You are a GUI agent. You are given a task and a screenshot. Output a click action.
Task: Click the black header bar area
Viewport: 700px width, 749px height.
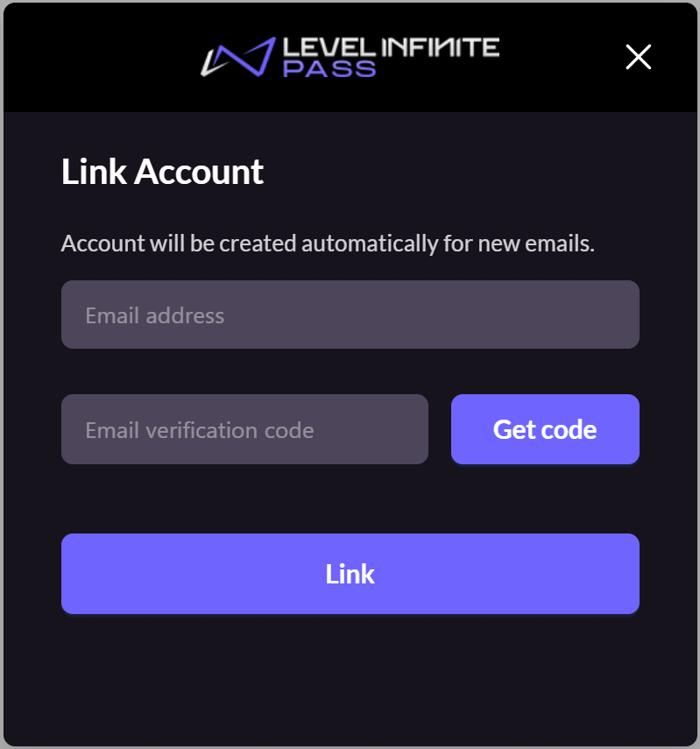click(350, 57)
